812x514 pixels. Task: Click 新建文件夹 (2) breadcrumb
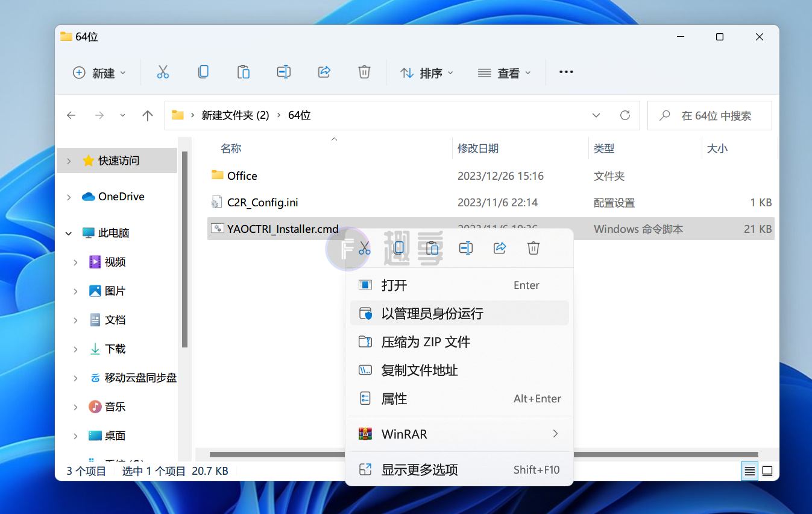pyautogui.click(x=235, y=115)
